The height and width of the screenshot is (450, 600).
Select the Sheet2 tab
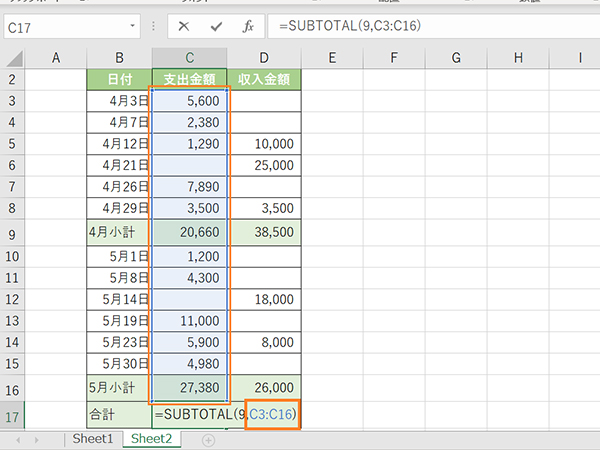[152, 439]
